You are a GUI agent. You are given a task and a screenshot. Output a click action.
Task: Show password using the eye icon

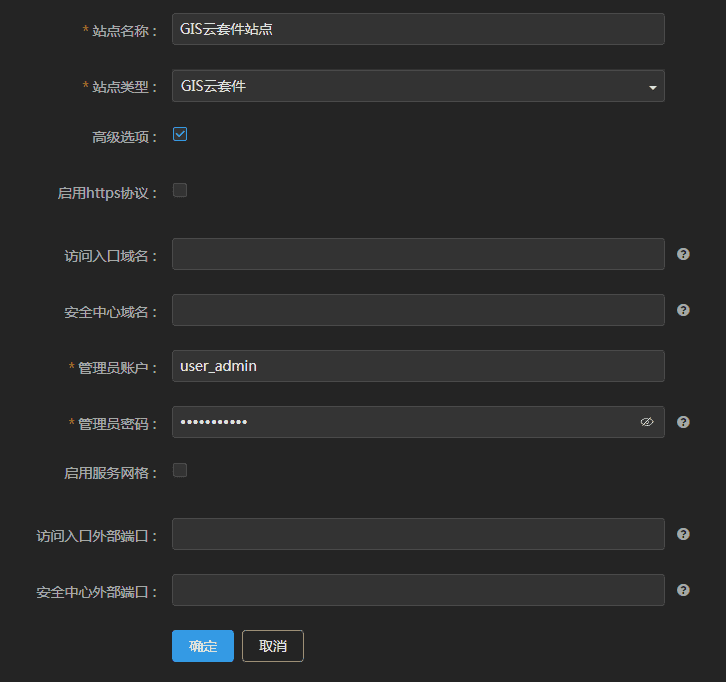point(647,422)
